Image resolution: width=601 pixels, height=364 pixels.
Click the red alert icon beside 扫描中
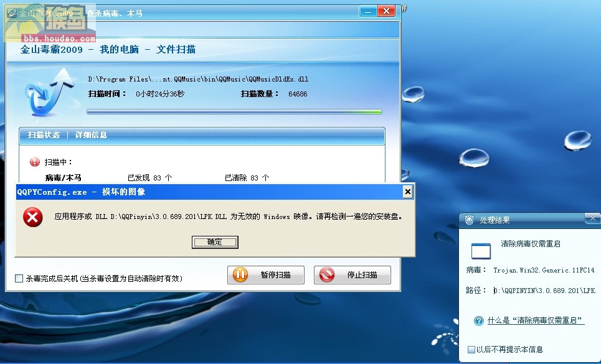point(34,162)
